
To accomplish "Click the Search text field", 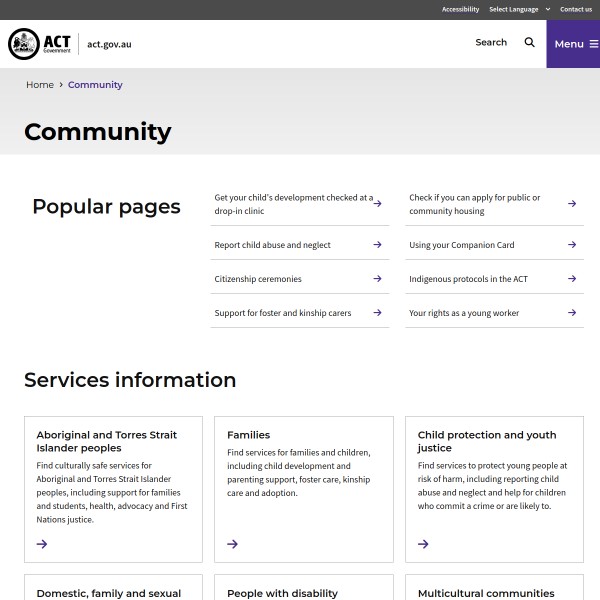I will tap(490, 43).
